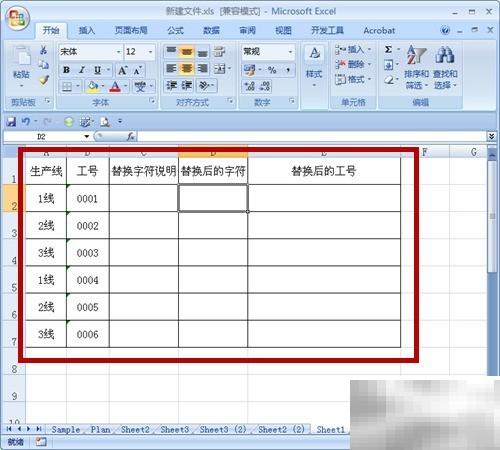The image size is (500, 450).
Task: Open cell Styles (样式) gallery
Action: pos(314,65)
